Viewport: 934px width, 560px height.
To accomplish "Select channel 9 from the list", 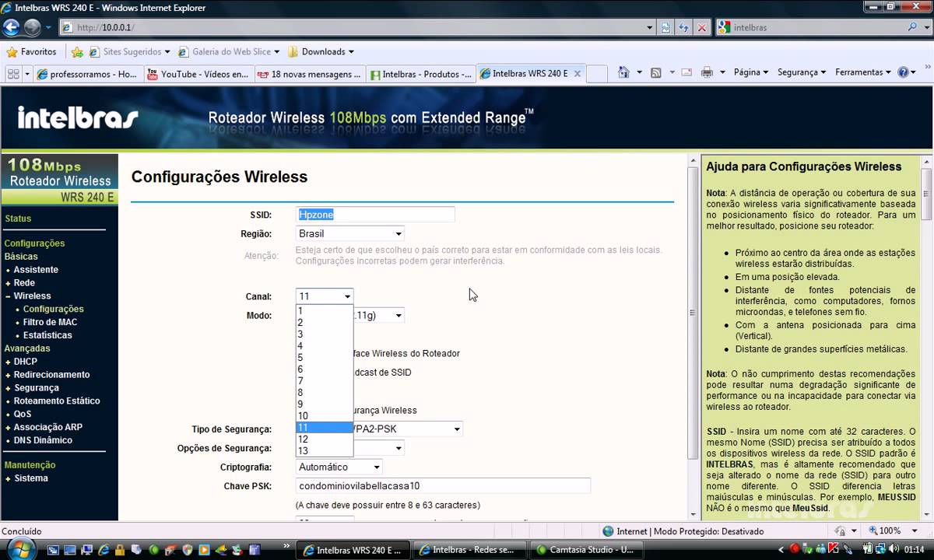I will click(325, 404).
